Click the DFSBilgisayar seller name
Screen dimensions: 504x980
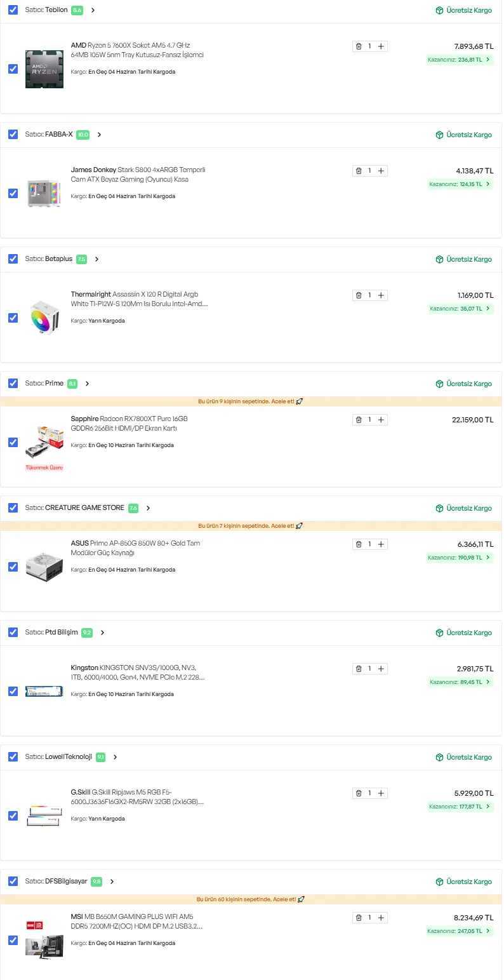pyautogui.click(x=66, y=882)
